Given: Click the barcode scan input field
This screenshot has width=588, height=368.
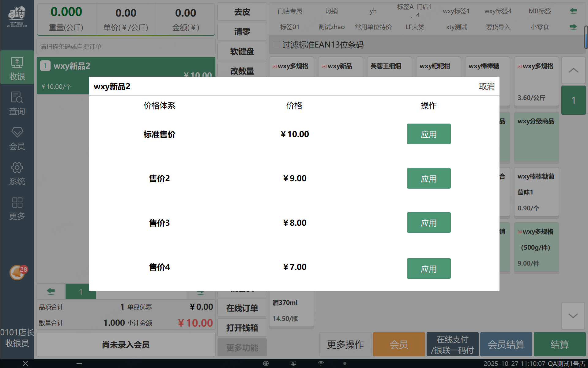Looking at the screenshot, I should click(x=126, y=47).
